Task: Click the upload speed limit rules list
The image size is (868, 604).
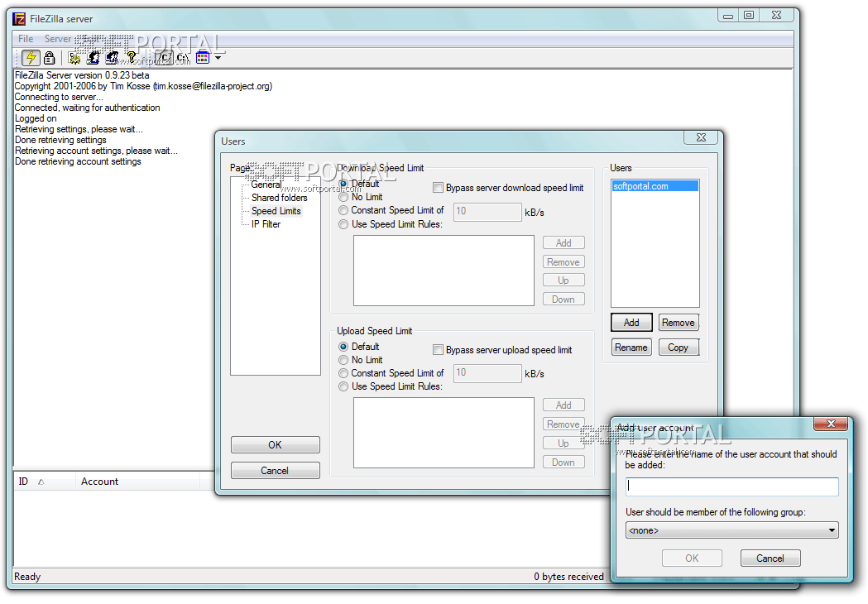Action: click(x=444, y=433)
